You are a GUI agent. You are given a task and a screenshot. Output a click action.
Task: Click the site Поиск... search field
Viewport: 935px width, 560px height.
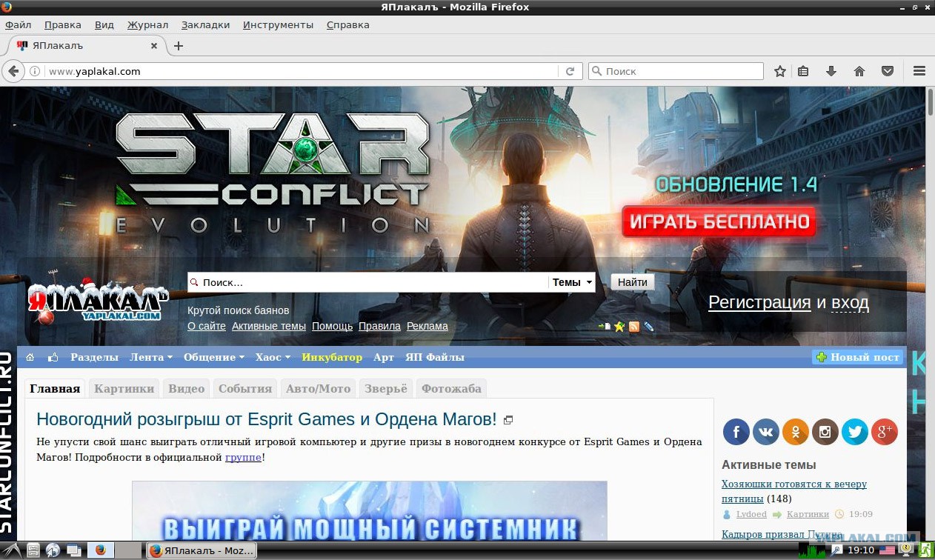[x=368, y=282]
